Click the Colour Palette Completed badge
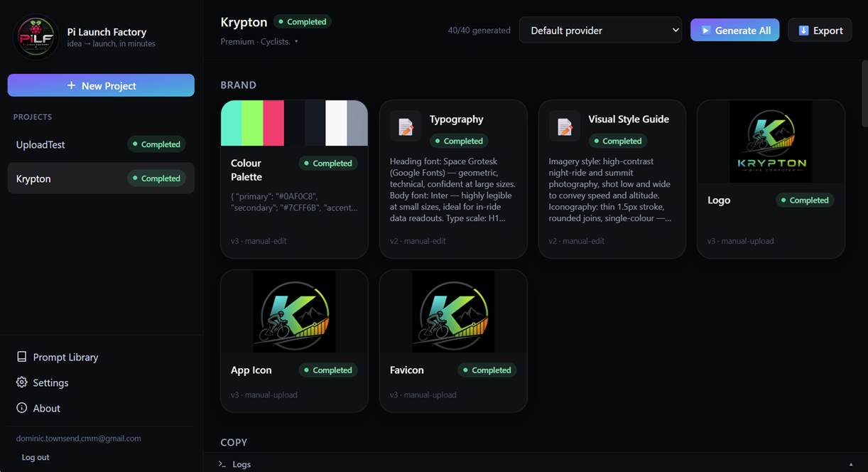Image resolution: width=868 pixels, height=472 pixels. [328, 163]
